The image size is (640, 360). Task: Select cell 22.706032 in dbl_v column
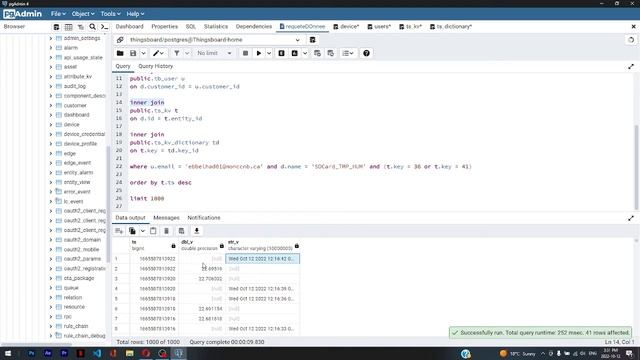click(x=202, y=279)
